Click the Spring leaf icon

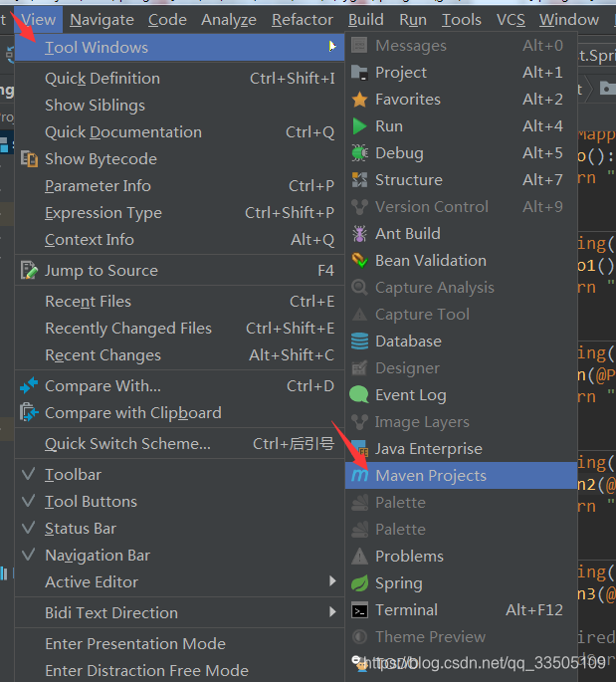[x=359, y=583]
